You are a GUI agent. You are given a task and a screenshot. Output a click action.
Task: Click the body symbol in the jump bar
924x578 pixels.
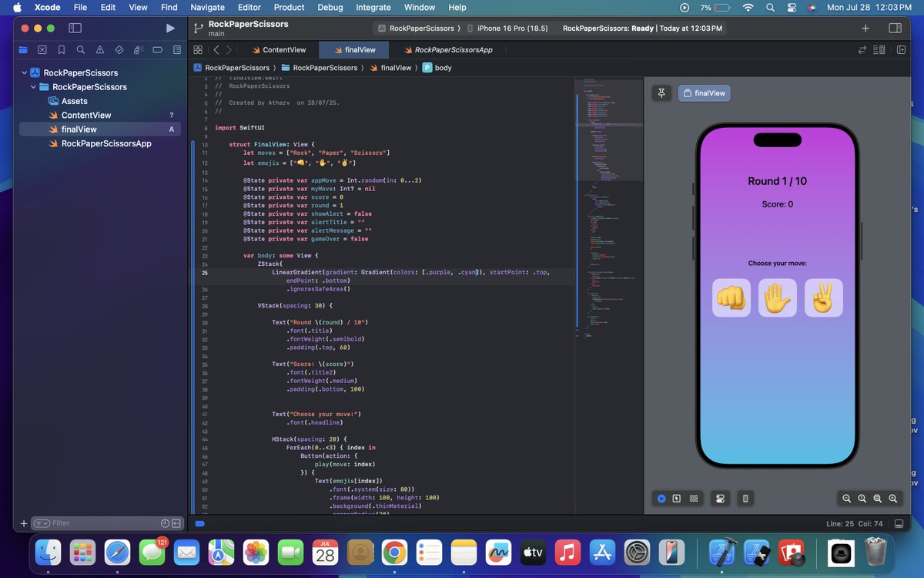coord(437,68)
